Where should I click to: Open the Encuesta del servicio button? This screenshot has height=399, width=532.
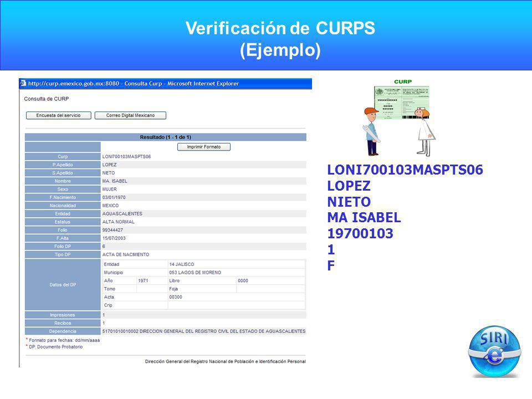(x=58, y=115)
